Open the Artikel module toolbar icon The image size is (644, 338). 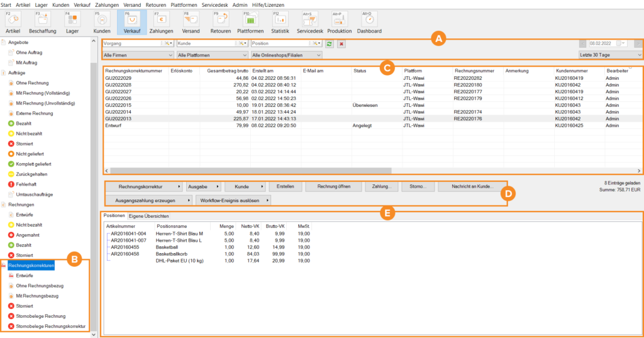[x=13, y=21]
